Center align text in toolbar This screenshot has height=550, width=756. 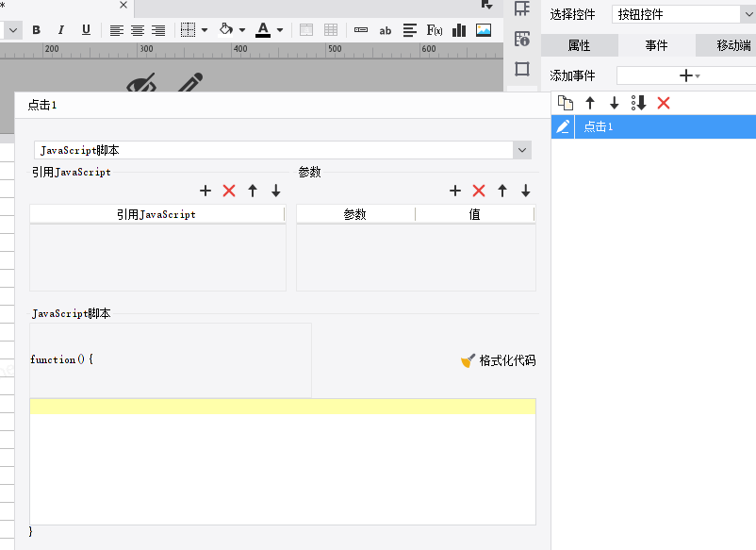[138, 30]
